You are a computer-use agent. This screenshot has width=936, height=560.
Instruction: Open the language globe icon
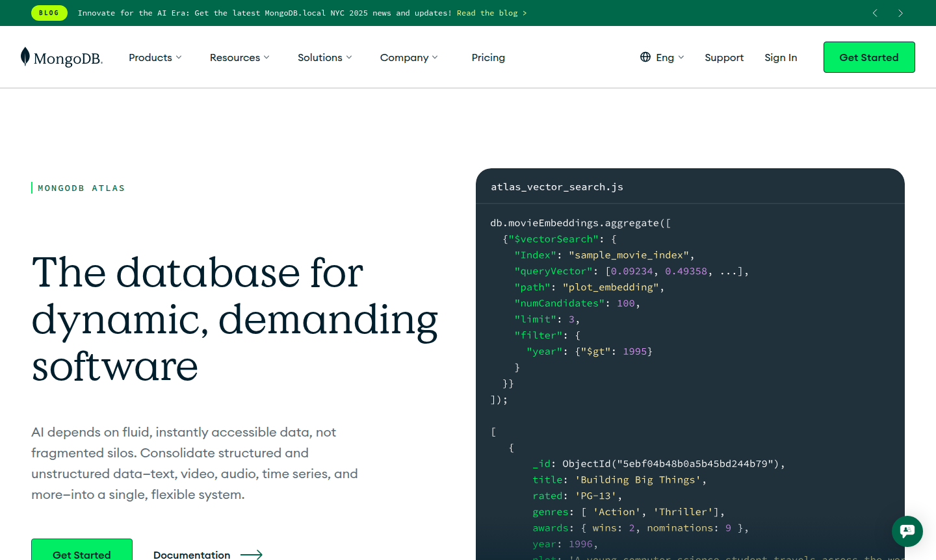[645, 57]
